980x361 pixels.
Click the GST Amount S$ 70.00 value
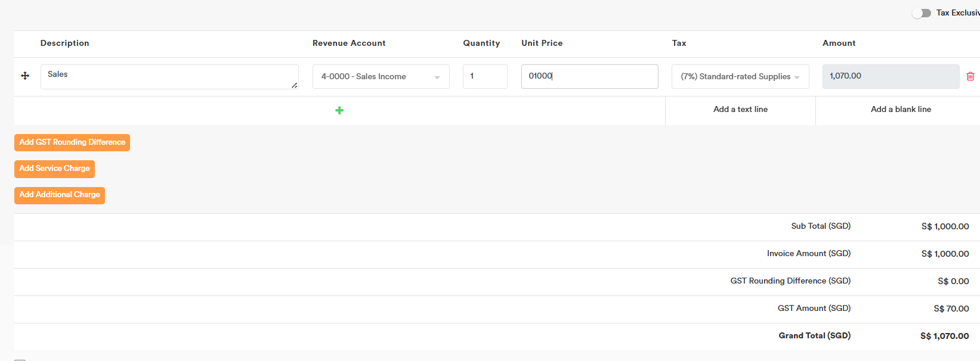point(951,309)
